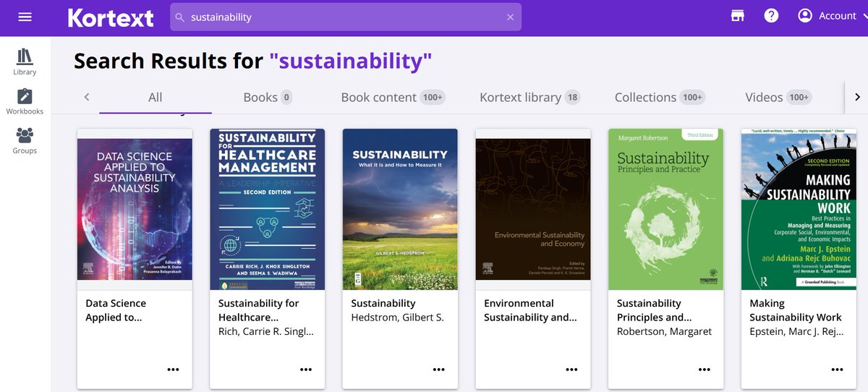Open Environmental Sustainability and Economy cover
The image size is (868, 392).
(533, 210)
